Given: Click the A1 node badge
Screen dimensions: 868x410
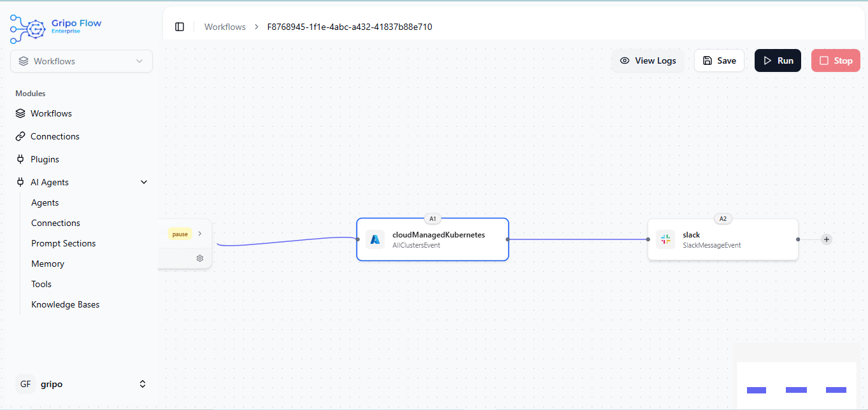Looking at the screenshot, I should coord(432,219).
